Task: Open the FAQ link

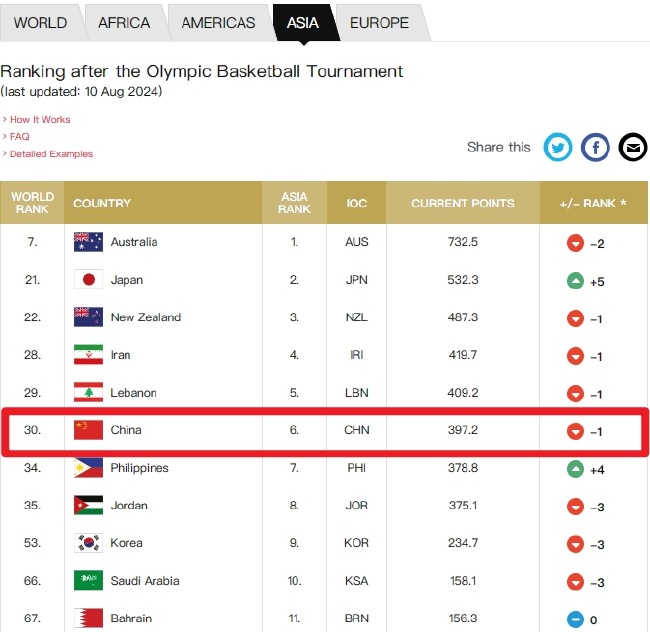Action: [20, 137]
